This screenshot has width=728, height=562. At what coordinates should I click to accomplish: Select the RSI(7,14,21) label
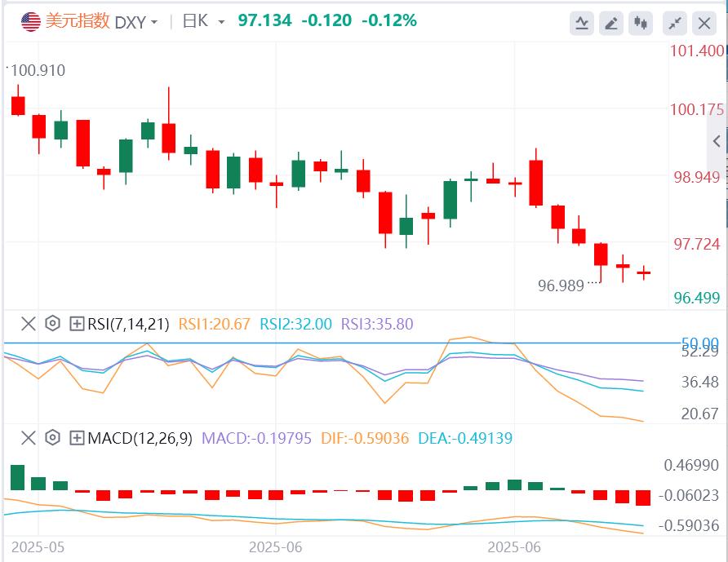tap(122, 324)
